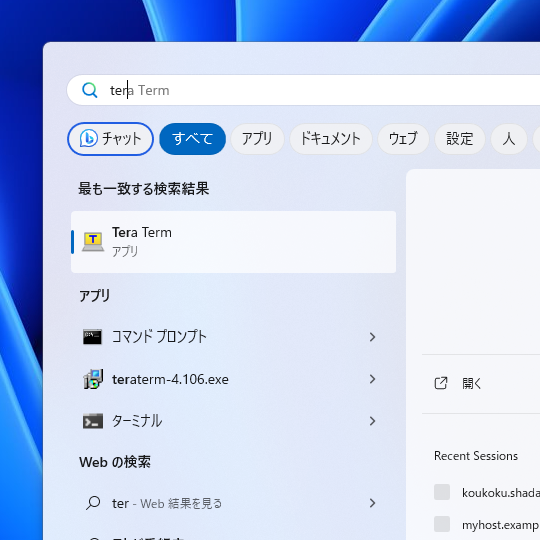Screen dimensions: 540x540
Task: Open the チャット Bing chat button
Action: [x=110, y=139]
